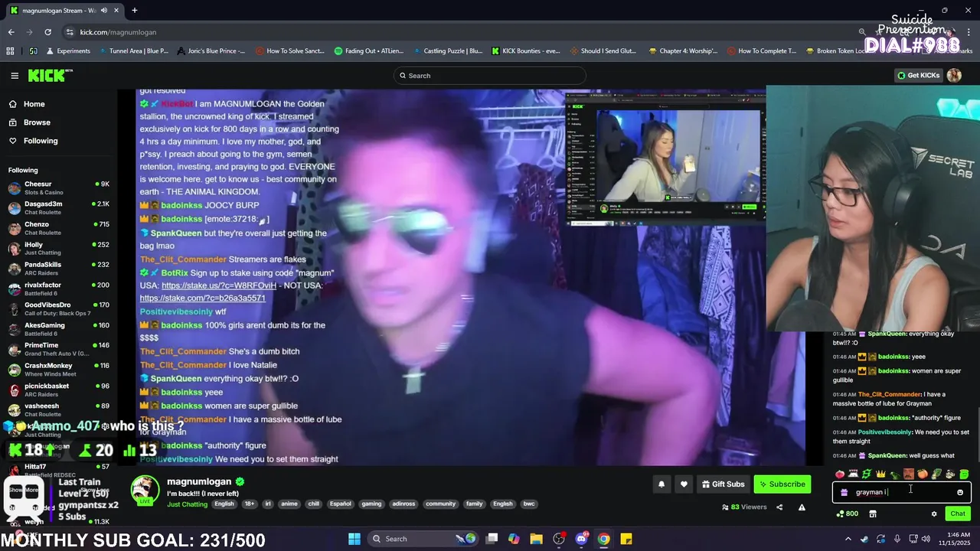Open the user profile avatar menu
Screen dimensions: 980x551
[954, 75]
